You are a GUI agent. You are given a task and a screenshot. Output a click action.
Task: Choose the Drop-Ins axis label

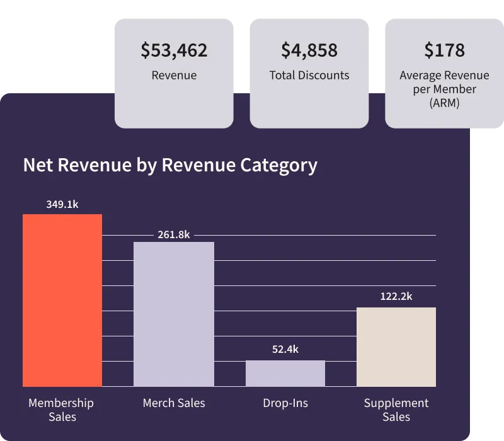pyautogui.click(x=285, y=403)
